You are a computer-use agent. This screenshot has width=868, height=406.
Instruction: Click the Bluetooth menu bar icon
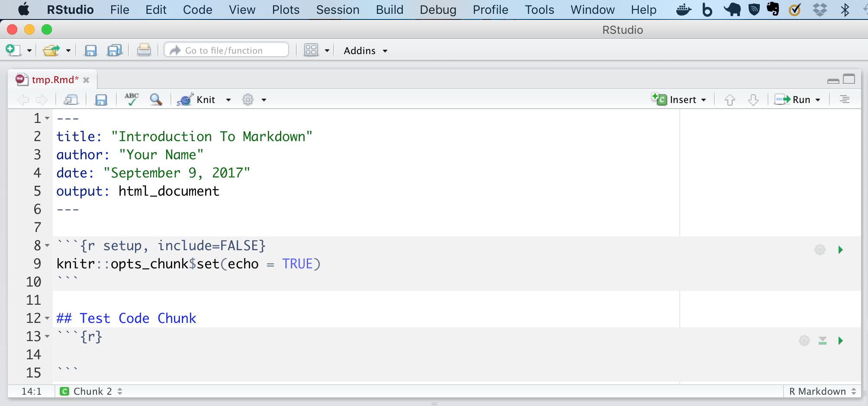click(845, 9)
